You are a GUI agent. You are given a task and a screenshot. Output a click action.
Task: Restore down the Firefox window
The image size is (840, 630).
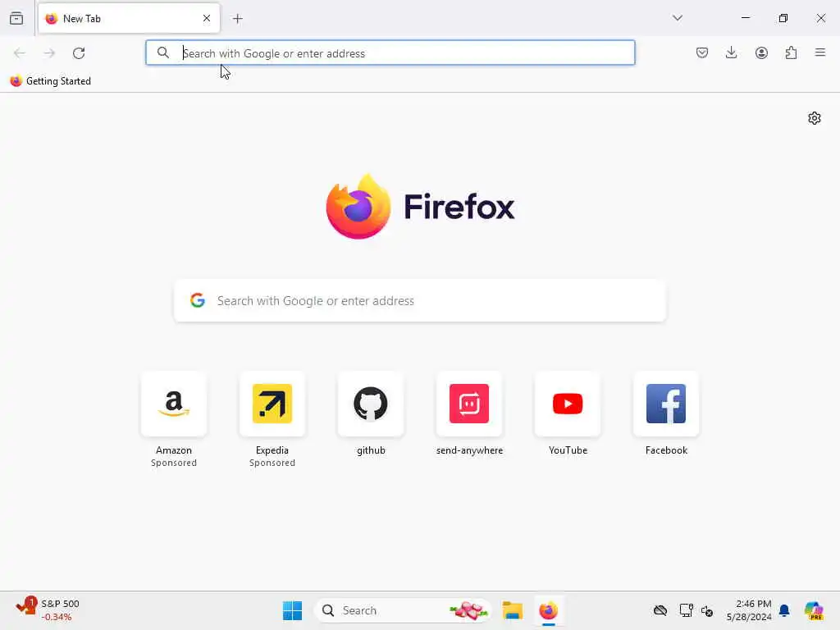[783, 18]
